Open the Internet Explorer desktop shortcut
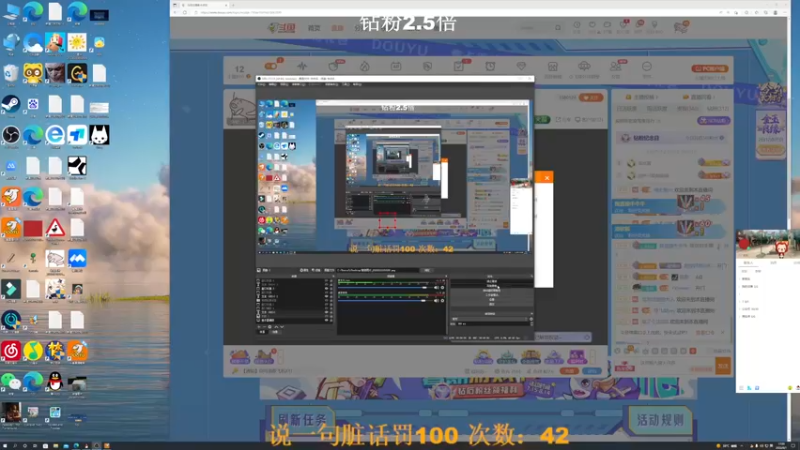The image size is (800, 450). pos(55,135)
